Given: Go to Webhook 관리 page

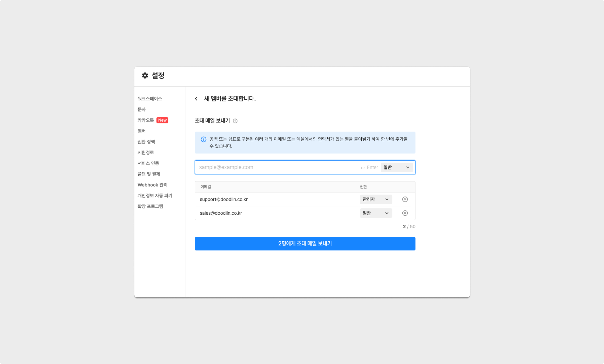Looking at the screenshot, I should pyautogui.click(x=152, y=185).
